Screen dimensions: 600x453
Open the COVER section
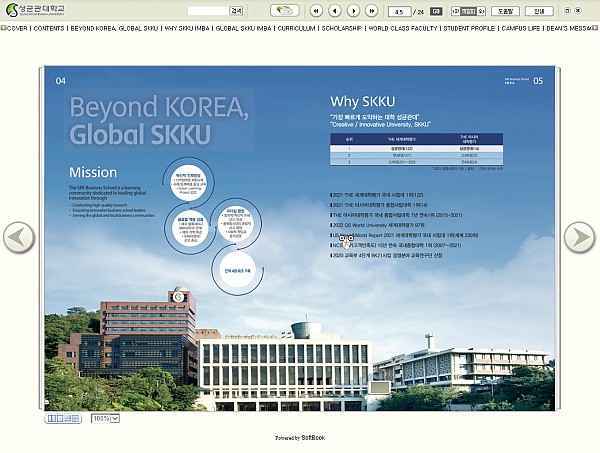coord(17,28)
